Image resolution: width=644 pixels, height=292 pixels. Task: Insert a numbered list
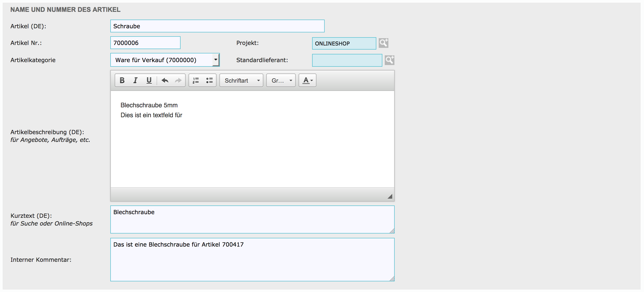tap(196, 80)
